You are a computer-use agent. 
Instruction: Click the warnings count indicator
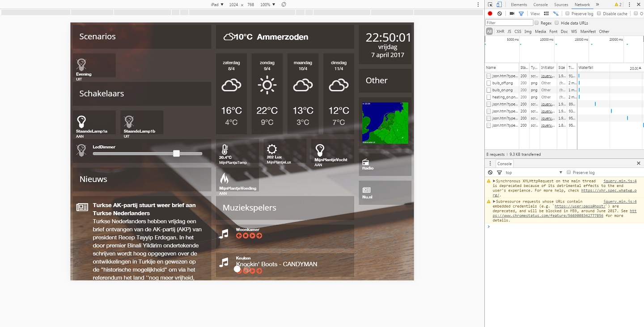click(x=618, y=4)
